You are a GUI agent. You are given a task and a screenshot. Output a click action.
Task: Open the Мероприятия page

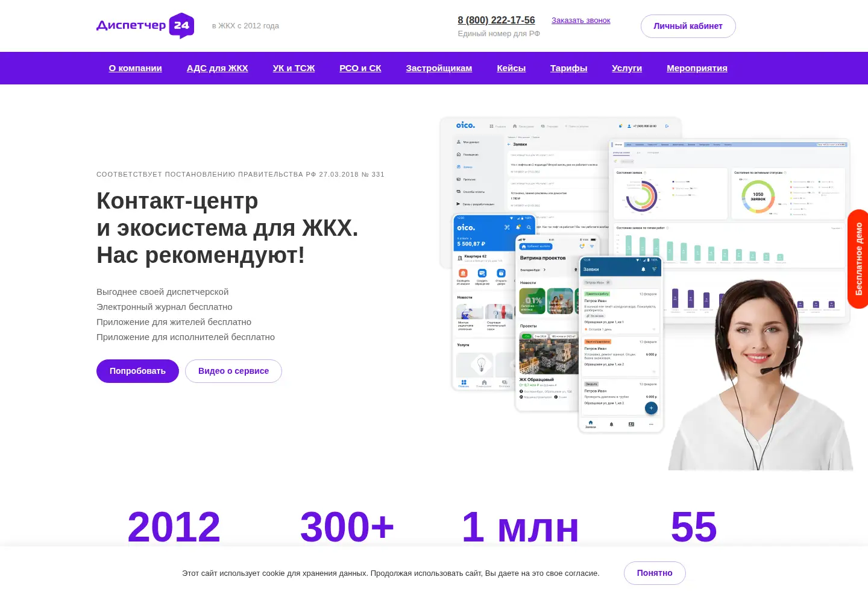[697, 68]
